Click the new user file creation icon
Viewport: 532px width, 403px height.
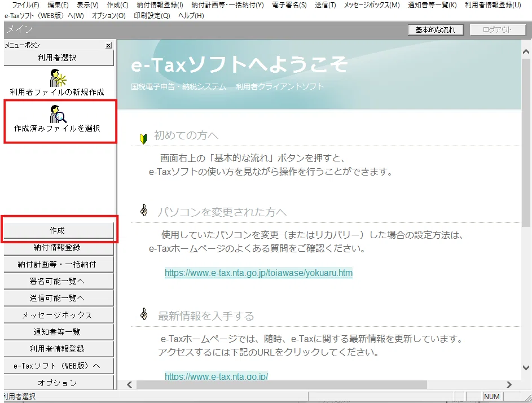[58, 78]
